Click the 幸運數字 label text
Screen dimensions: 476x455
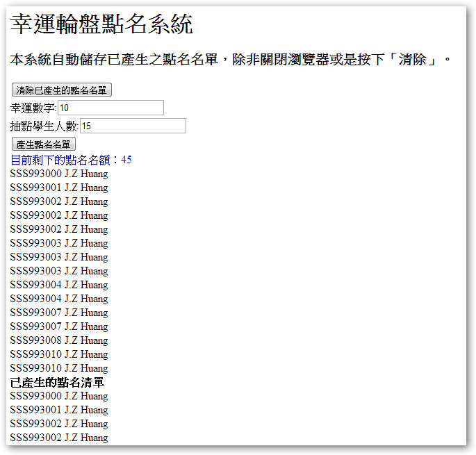tap(33, 108)
